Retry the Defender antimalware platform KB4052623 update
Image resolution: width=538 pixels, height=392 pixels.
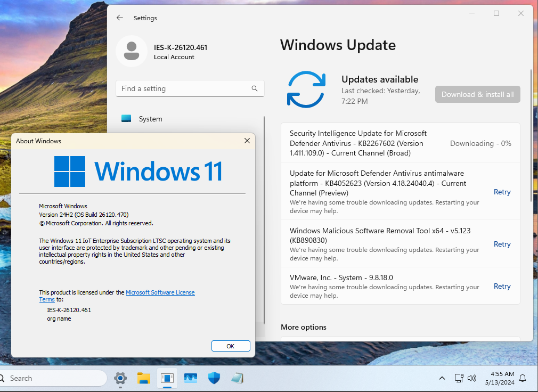502,192
